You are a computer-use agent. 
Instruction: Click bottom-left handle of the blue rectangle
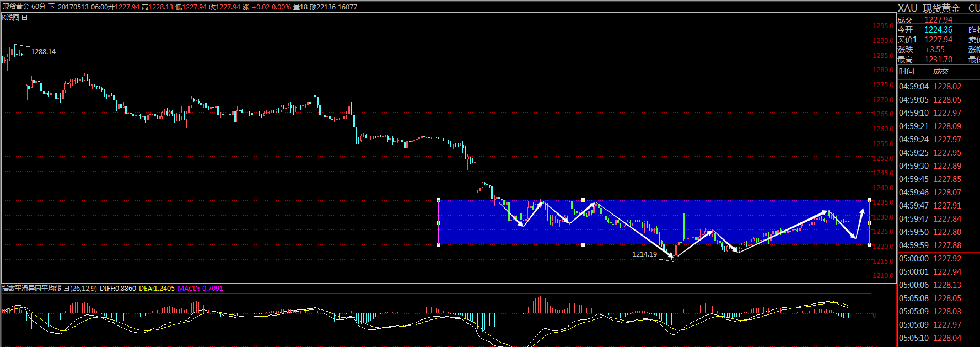point(439,244)
